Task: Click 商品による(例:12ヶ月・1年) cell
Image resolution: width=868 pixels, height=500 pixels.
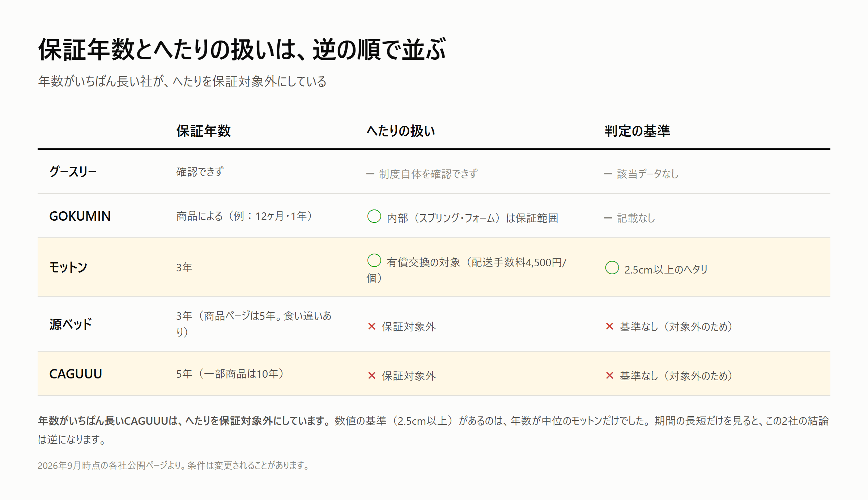Action: 245,216
